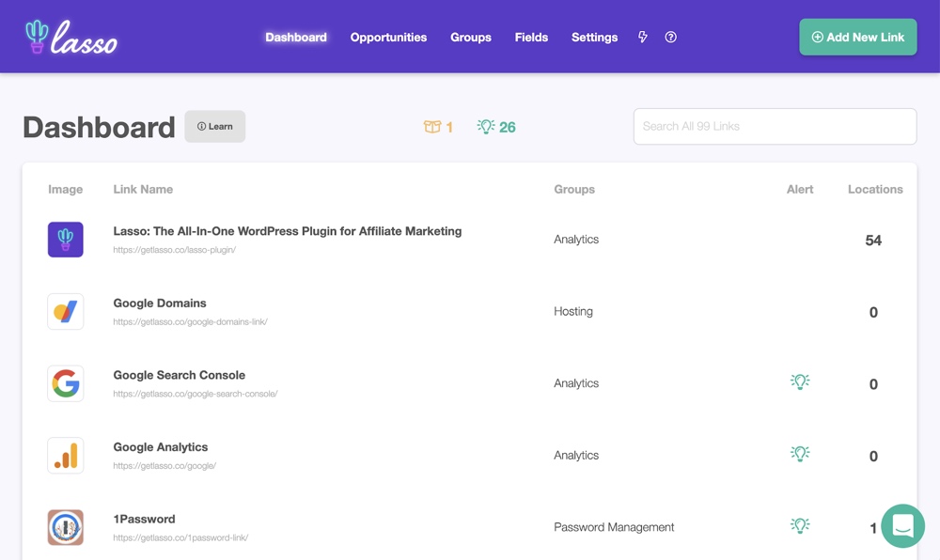Click the Groups column header
The image size is (940, 560).
tap(574, 189)
